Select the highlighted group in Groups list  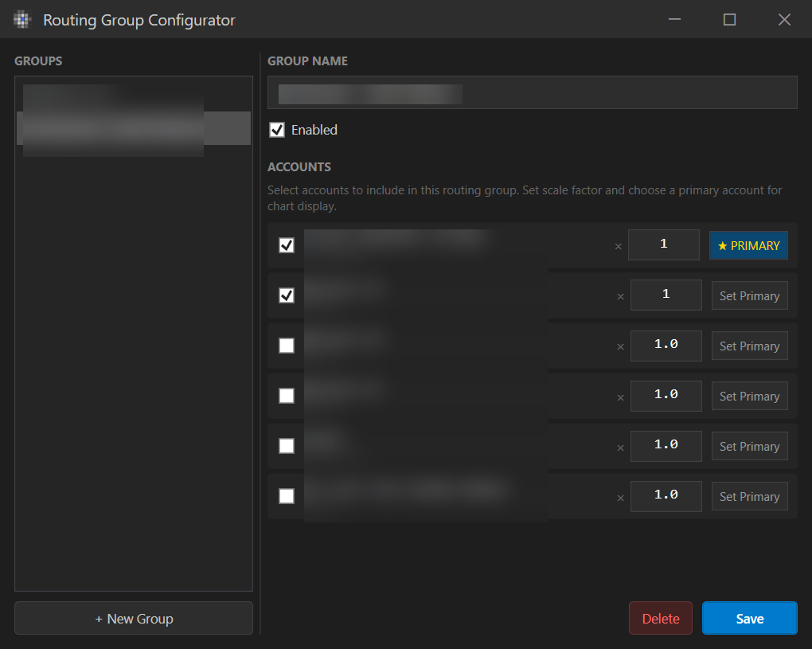(x=134, y=128)
